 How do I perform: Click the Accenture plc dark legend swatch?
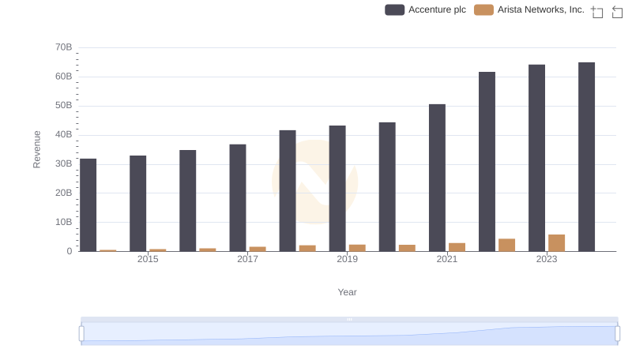394,9
